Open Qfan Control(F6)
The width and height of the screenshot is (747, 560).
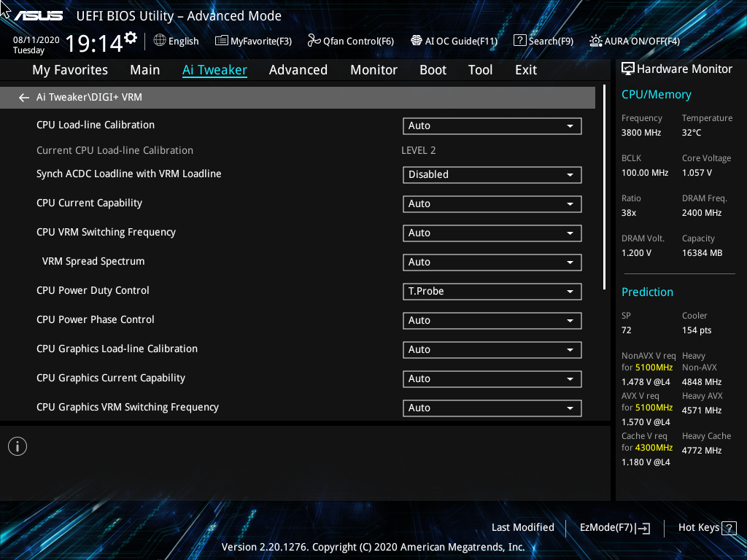coord(351,41)
